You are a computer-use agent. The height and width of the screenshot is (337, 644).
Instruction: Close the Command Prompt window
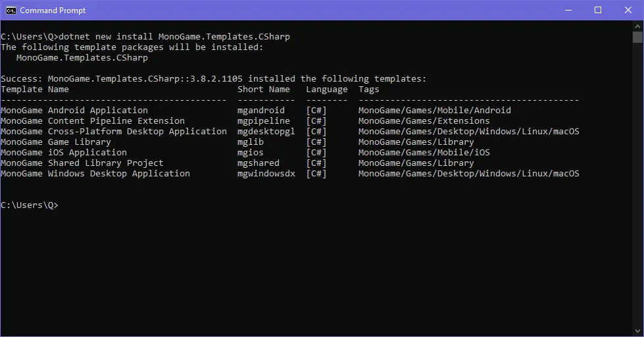628,11
